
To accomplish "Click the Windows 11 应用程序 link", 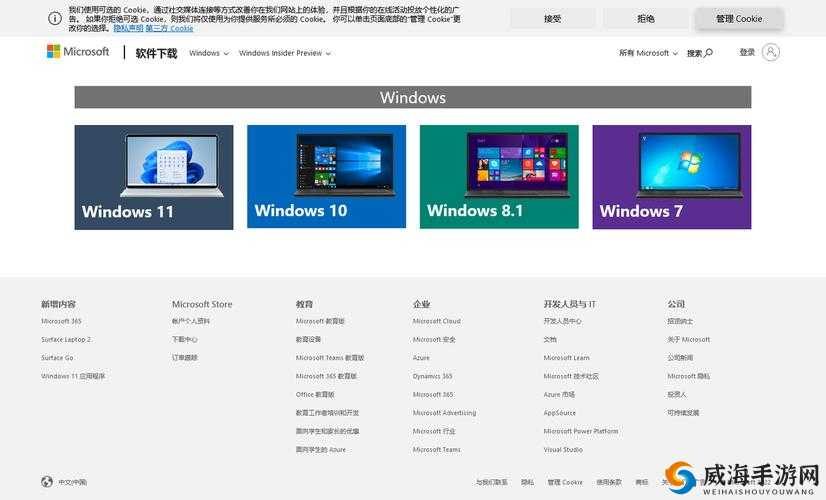I will coord(73,376).
